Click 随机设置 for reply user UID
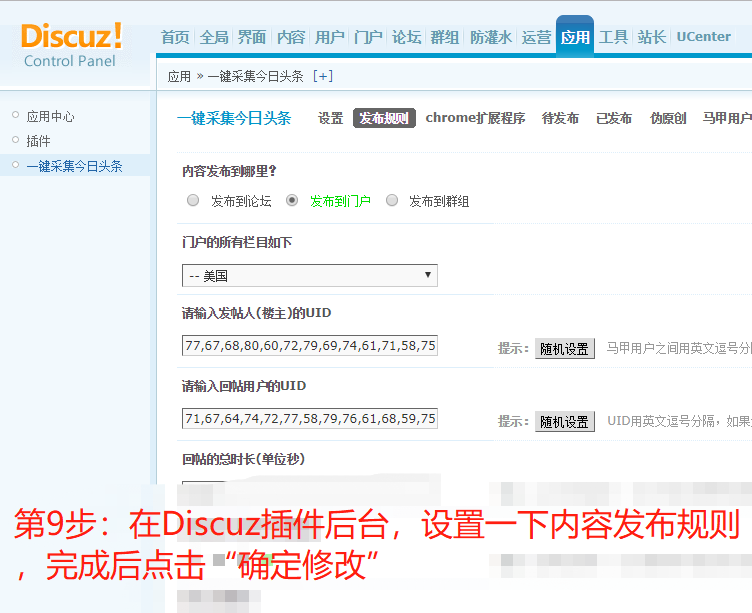Image resolution: width=752 pixels, height=613 pixels. point(565,422)
